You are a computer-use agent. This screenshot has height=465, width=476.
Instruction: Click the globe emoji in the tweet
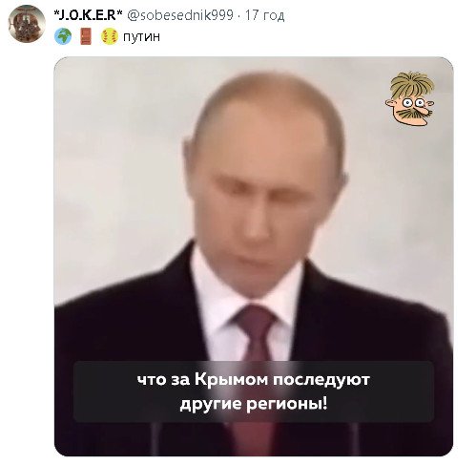coord(63,36)
